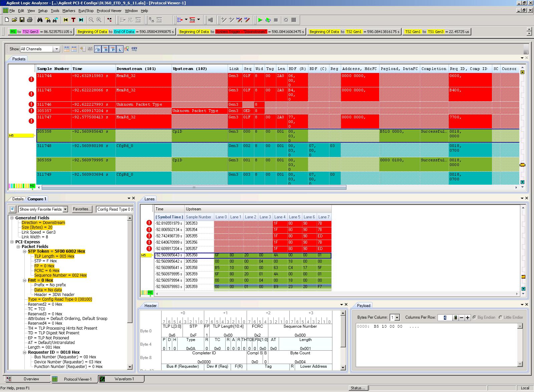Select the Little Endian radio button
The height and width of the screenshot is (392, 534).
501,317
